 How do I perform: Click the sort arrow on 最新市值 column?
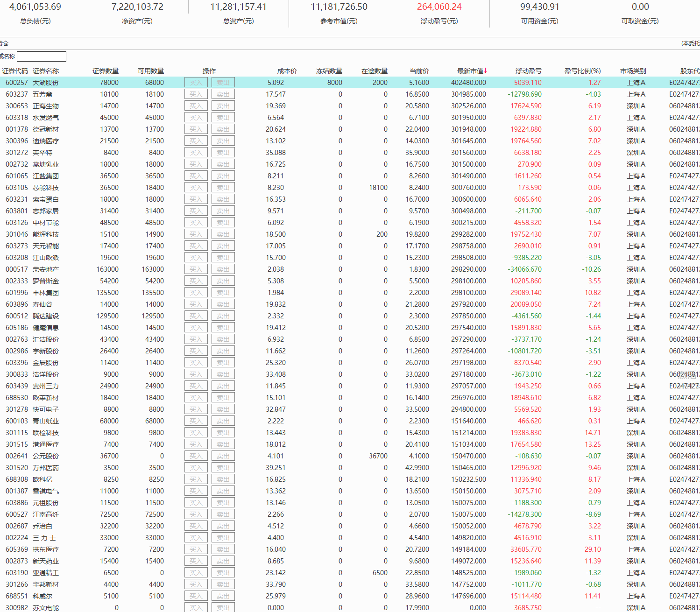[x=486, y=71]
